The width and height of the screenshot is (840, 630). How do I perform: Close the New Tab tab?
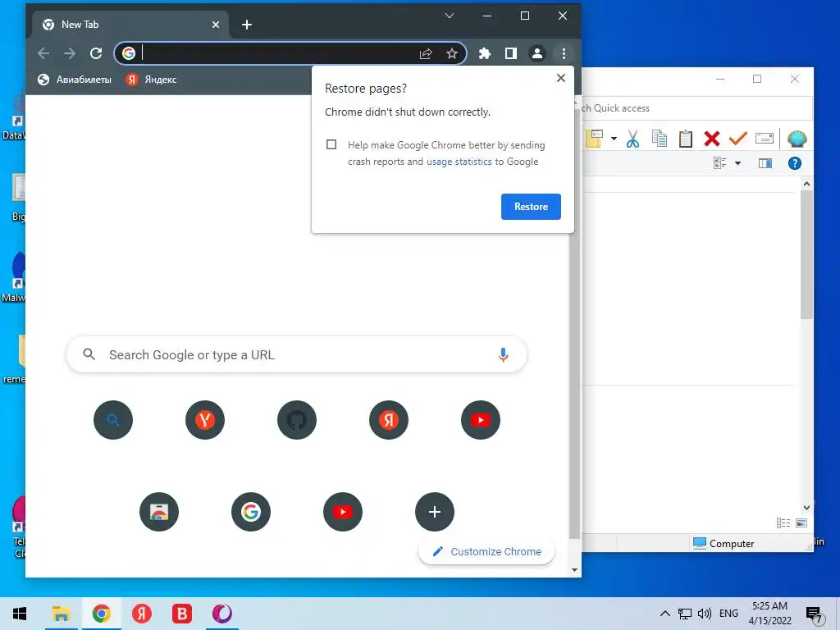pyautogui.click(x=216, y=25)
